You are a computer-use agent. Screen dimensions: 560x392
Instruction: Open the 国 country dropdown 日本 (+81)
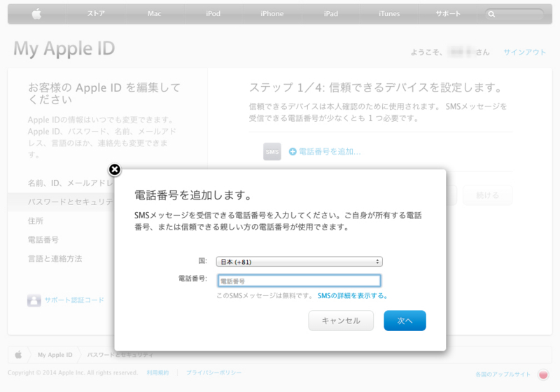pyautogui.click(x=300, y=262)
